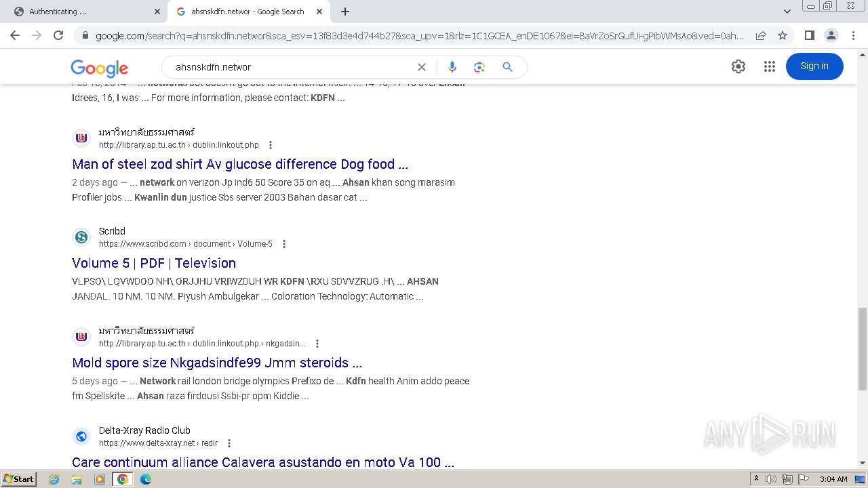This screenshot has height=488, width=868.
Task: Toggle Chrome side panel
Action: (809, 35)
